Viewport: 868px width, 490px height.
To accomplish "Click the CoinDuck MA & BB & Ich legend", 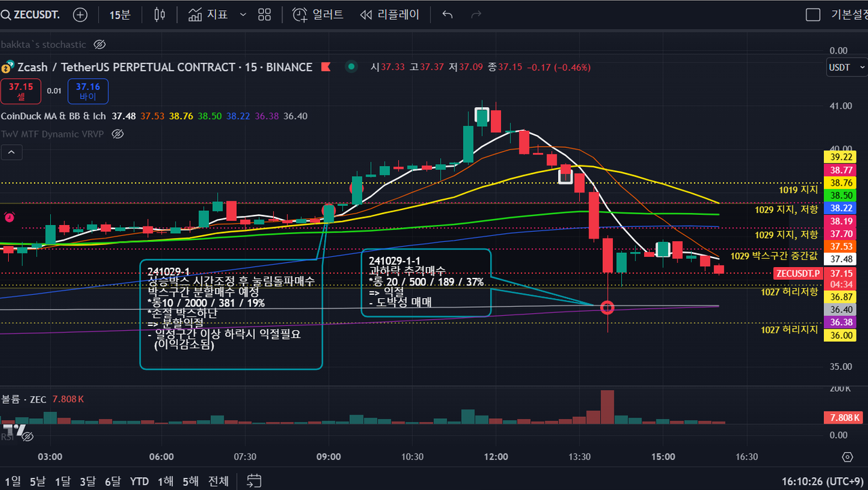I will coord(54,116).
